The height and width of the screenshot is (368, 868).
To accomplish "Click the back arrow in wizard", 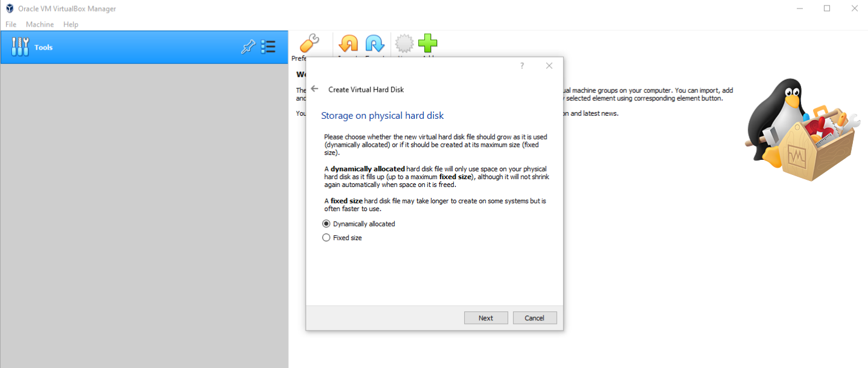I will [315, 89].
